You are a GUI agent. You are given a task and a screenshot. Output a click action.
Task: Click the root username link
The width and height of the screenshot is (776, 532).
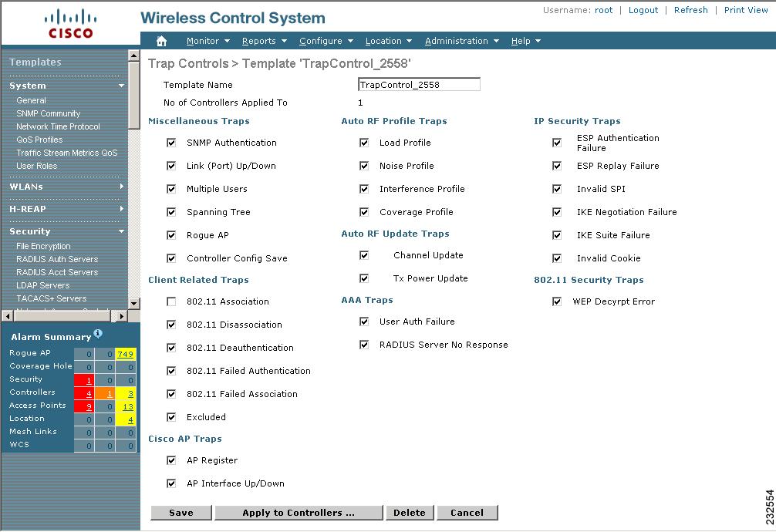point(603,10)
